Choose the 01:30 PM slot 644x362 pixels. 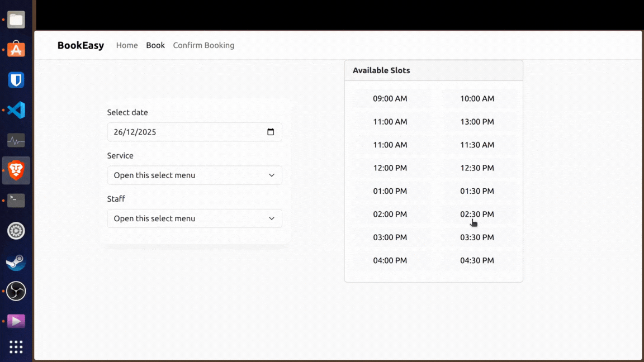[x=477, y=191]
